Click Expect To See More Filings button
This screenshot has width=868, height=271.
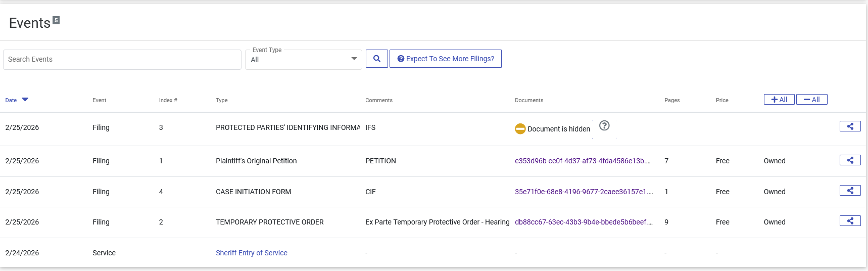(x=445, y=59)
